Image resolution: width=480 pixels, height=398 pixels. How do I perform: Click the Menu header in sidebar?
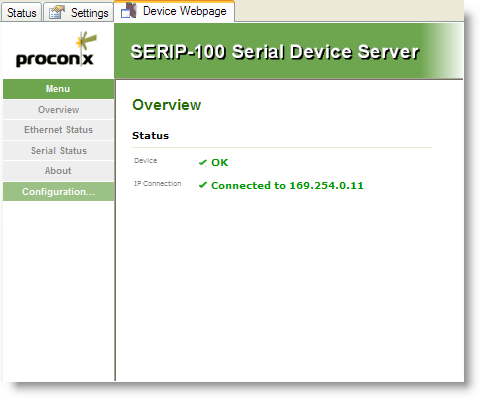pyautogui.click(x=58, y=89)
